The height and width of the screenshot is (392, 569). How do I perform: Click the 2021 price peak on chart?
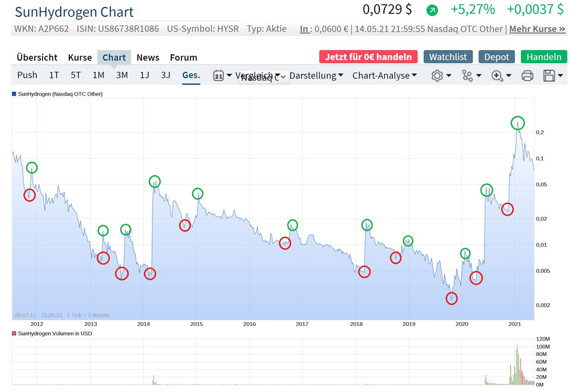pyautogui.click(x=517, y=123)
